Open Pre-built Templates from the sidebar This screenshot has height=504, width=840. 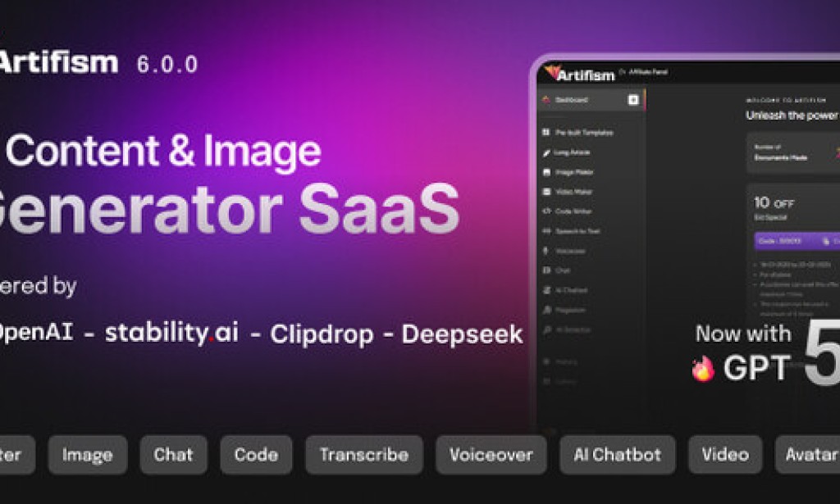(x=577, y=132)
